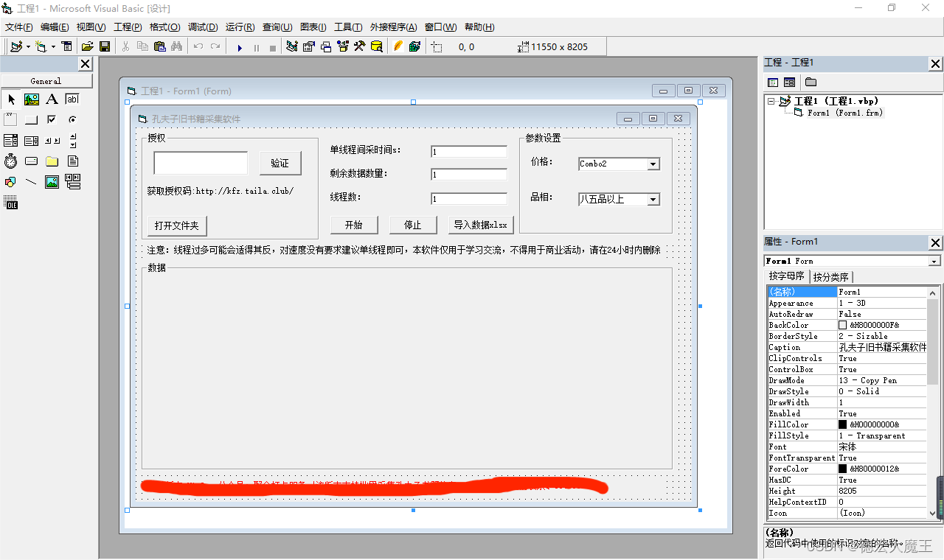Open the Object Browser toolbar icon
Image resolution: width=944 pixels, height=560 pixels.
(343, 46)
